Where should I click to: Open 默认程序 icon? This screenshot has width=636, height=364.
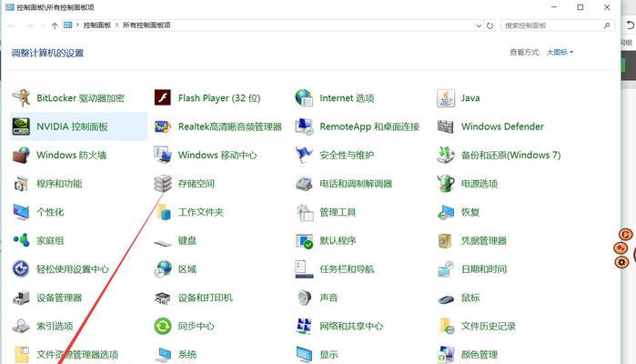pos(304,240)
